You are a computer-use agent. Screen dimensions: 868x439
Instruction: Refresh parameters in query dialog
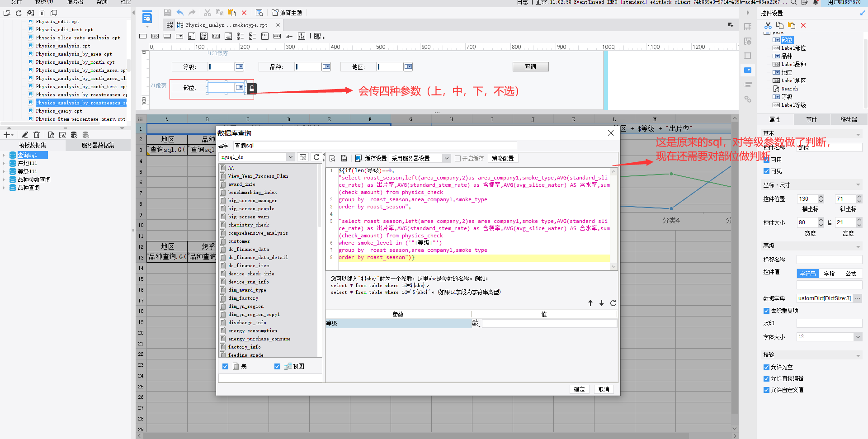pyautogui.click(x=613, y=303)
